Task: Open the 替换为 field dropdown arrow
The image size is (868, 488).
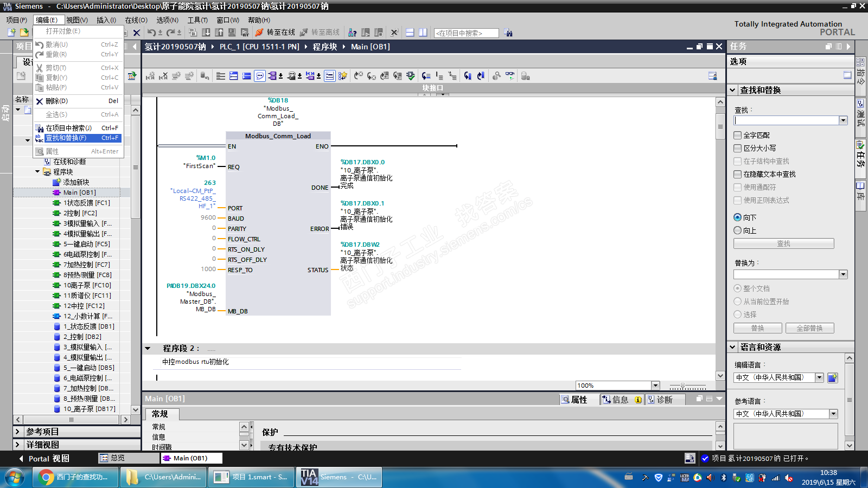Action: pos(843,274)
